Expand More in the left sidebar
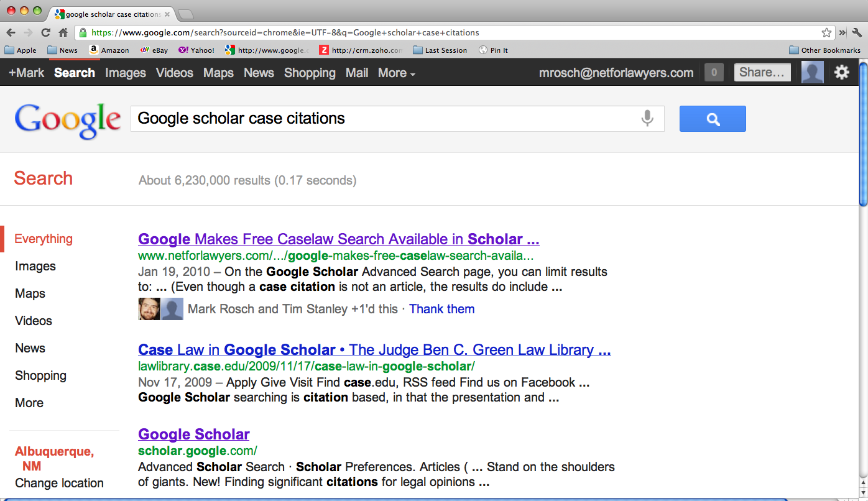Viewport: 868px width, 501px height. [x=29, y=403]
